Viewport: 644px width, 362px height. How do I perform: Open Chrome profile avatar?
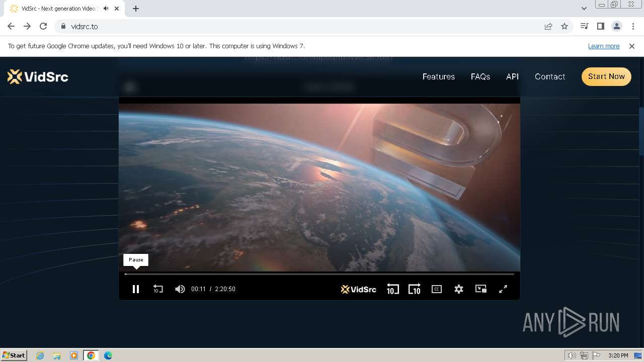pos(617,26)
